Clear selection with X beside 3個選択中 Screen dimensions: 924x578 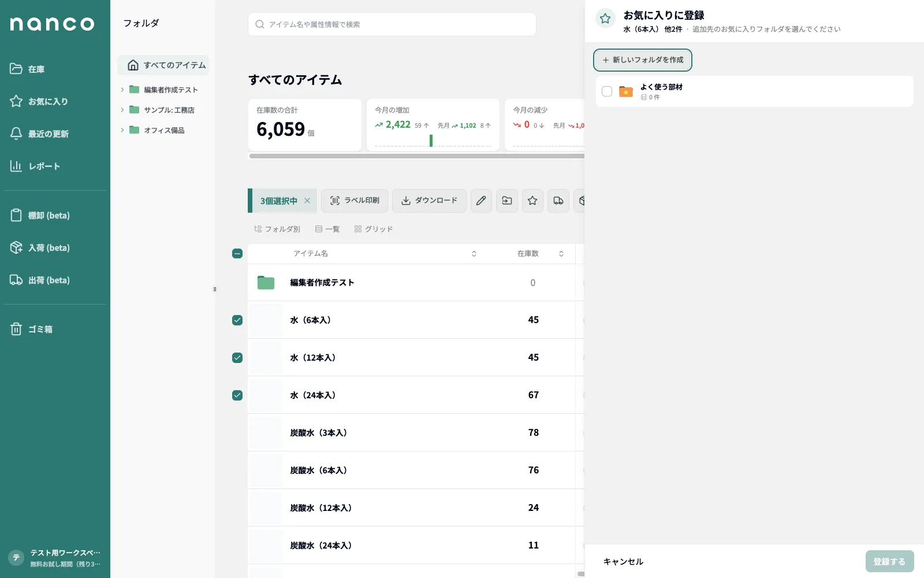tap(307, 201)
